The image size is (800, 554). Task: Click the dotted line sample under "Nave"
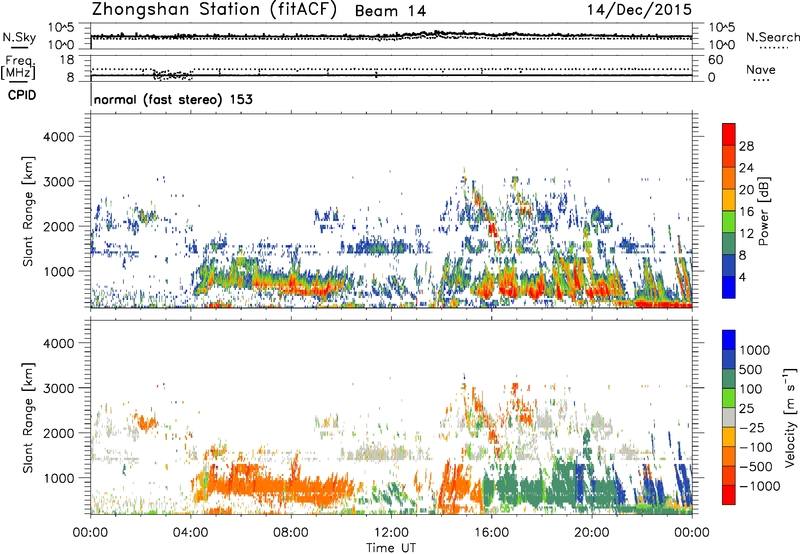[761, 80]
